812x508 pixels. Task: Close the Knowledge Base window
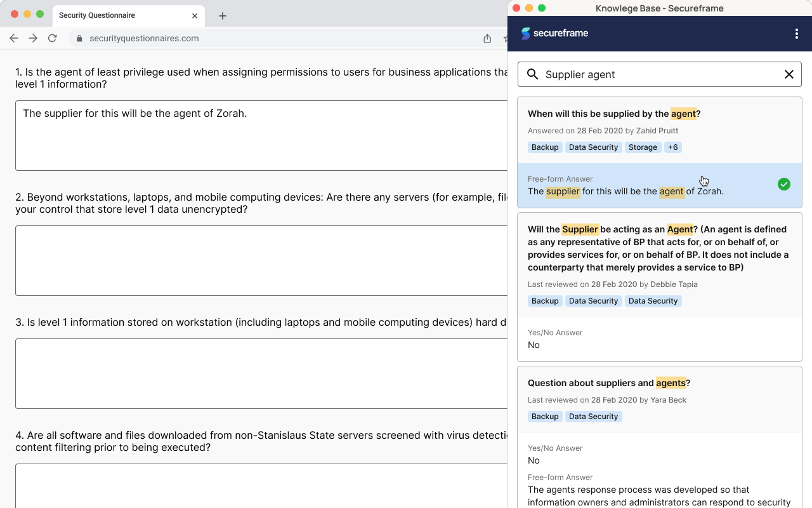[x=516, y=8]
